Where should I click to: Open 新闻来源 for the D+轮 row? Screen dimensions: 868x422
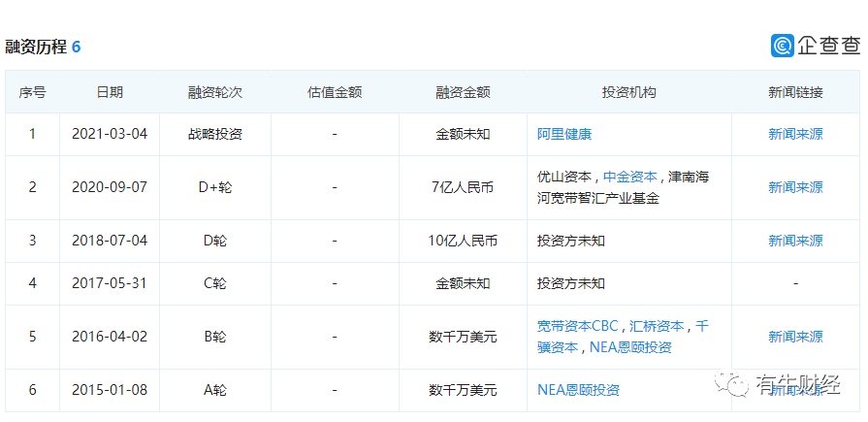(795, 187)
